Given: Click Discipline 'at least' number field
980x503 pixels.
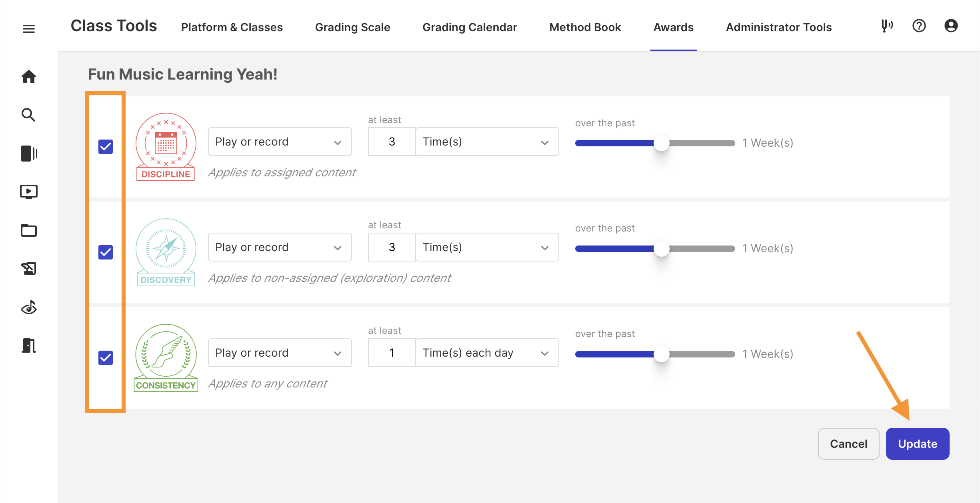Looking at the screenshot, I should point(392,142).
